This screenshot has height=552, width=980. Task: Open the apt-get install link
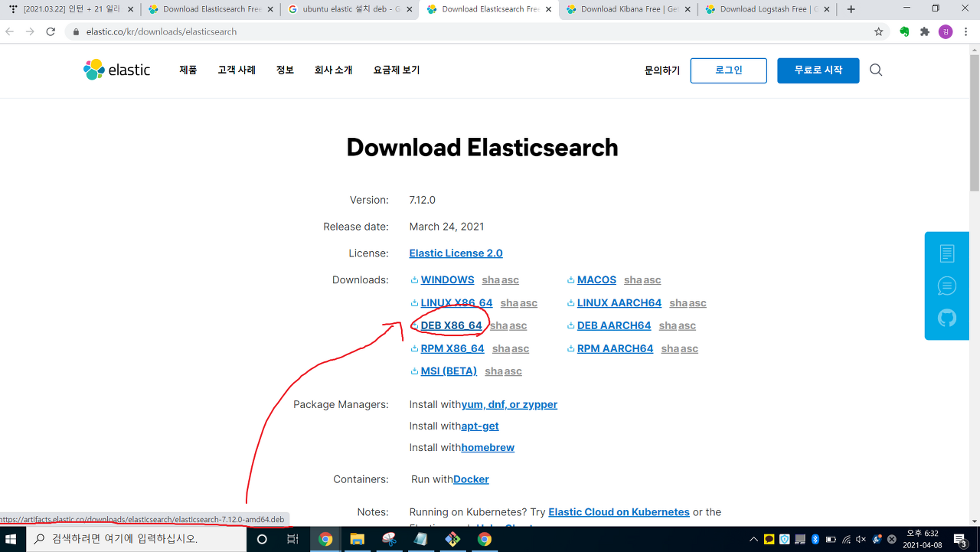(x=480, y=426)
